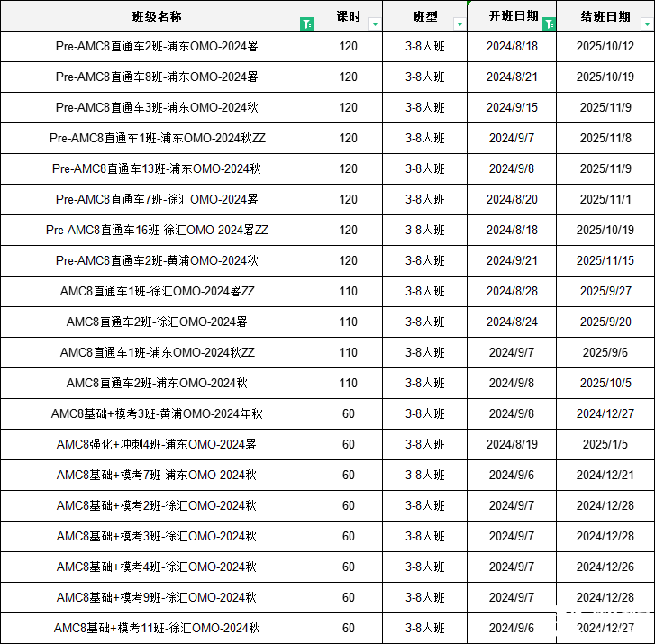The image size is (655, 644).
Task: Click cell AMC8直通车2班-徐汇OMO-2024暑
Action: click(x=157, y=322)
